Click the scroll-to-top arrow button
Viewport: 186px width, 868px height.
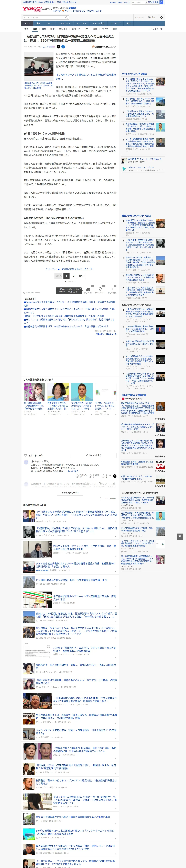180,536
